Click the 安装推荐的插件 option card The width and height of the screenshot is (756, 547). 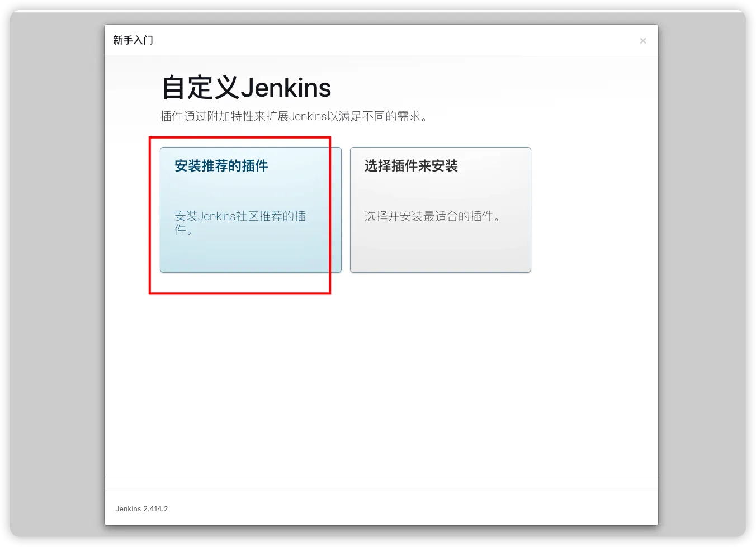[251, 210]
